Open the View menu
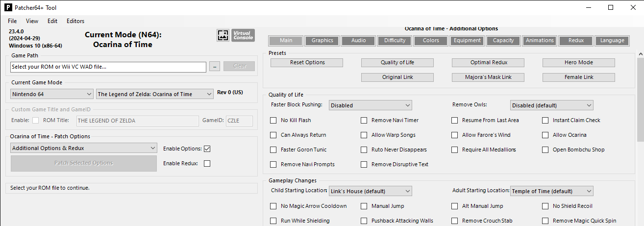Viewport: 644px width, 226px height. (x=32, y=21)
